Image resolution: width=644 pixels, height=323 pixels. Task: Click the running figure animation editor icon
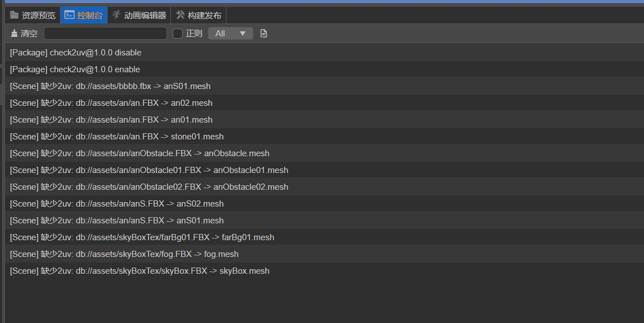116,15
